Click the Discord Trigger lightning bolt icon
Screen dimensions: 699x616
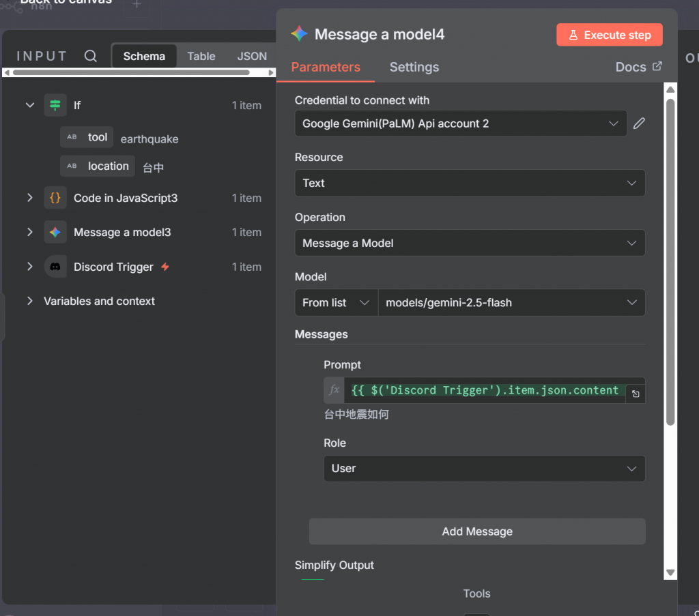(165, 267)
